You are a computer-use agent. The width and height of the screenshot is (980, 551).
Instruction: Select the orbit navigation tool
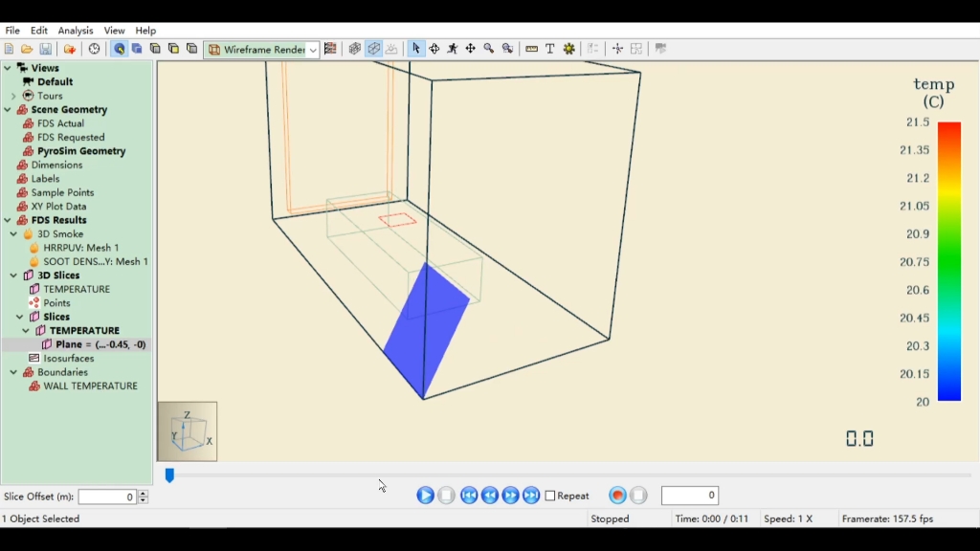point(434,49)
